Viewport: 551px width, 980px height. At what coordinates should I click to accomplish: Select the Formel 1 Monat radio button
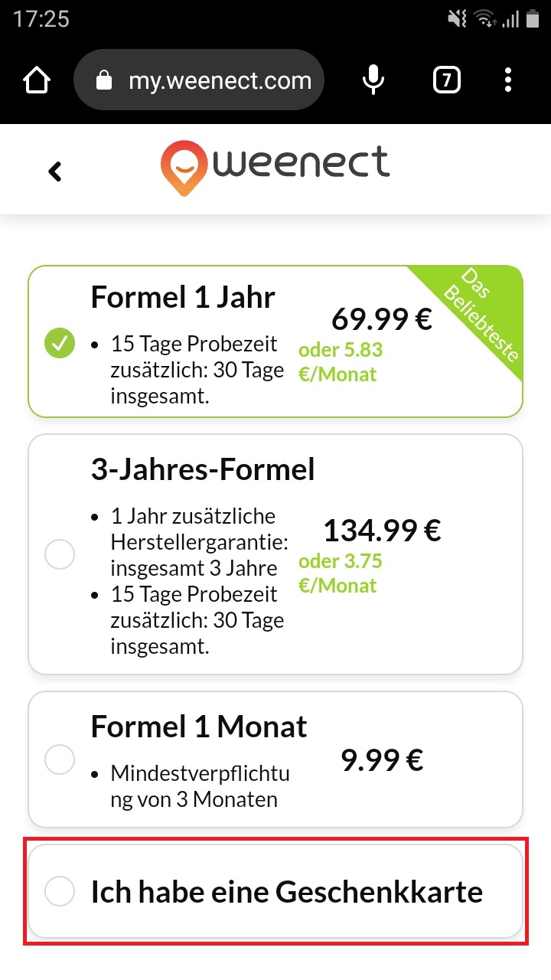(60, 759)
